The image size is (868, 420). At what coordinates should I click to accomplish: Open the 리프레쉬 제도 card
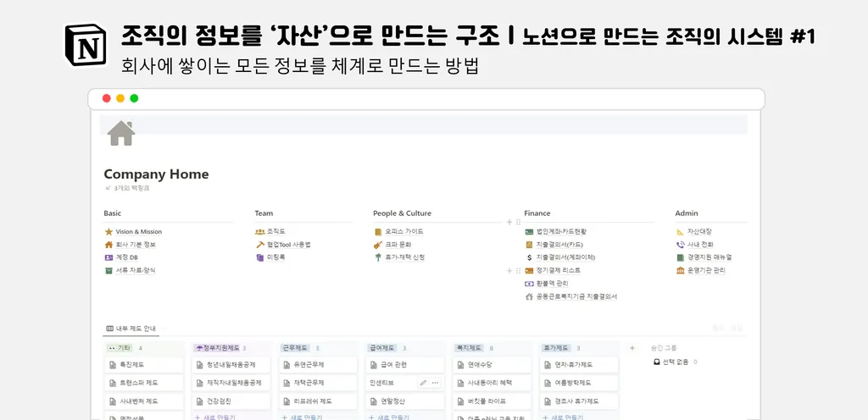point(319,401)
